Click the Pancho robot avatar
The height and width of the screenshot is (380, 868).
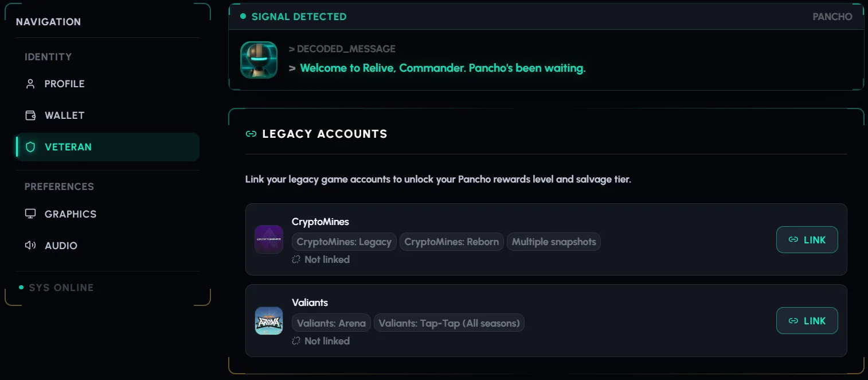coord(259,60)
